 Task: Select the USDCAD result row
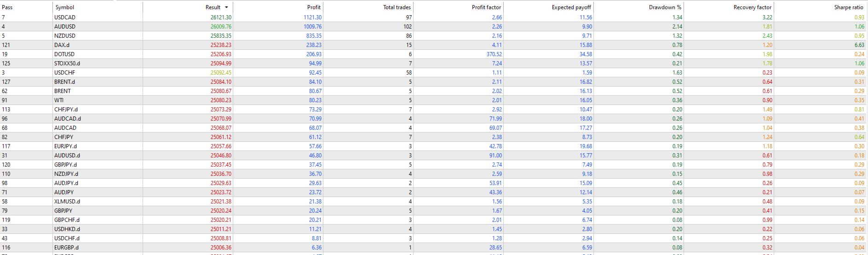click(65, 17)
